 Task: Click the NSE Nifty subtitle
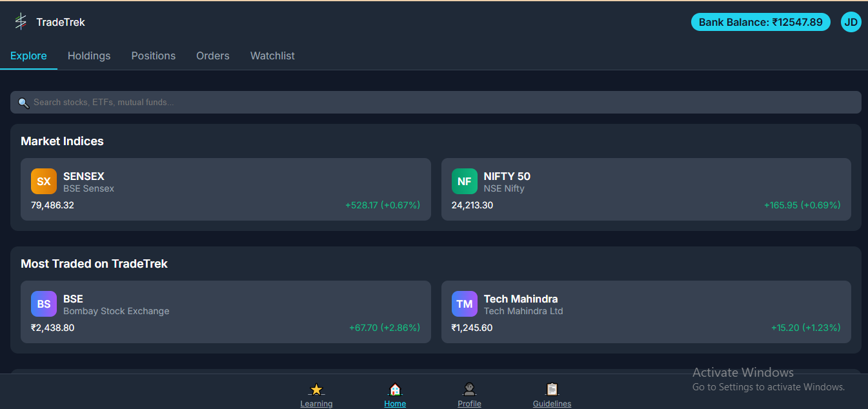click(x=504, y=188)
